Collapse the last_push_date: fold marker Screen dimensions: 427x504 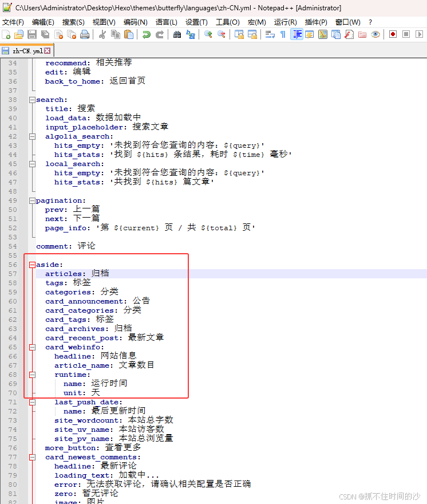coord(32,402)
